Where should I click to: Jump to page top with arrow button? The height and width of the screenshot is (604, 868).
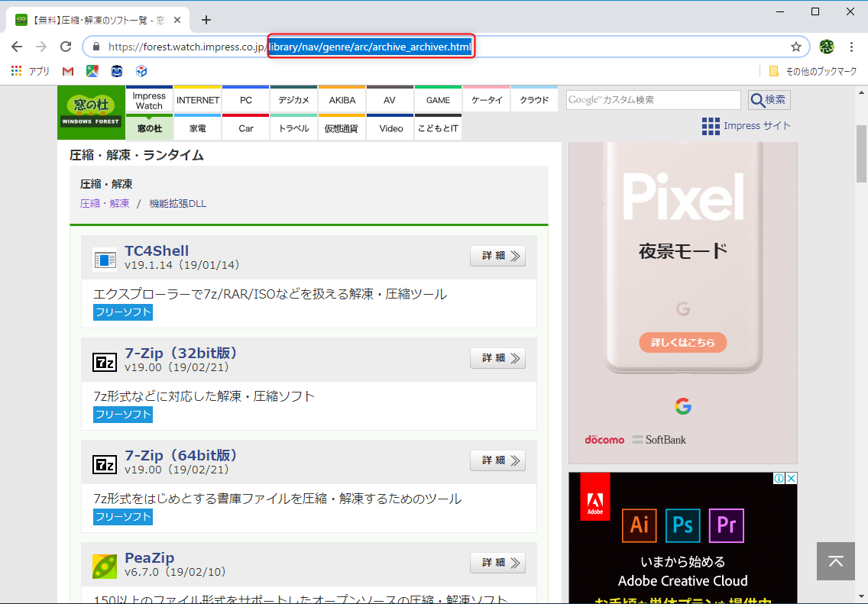(x=836, y=561)
